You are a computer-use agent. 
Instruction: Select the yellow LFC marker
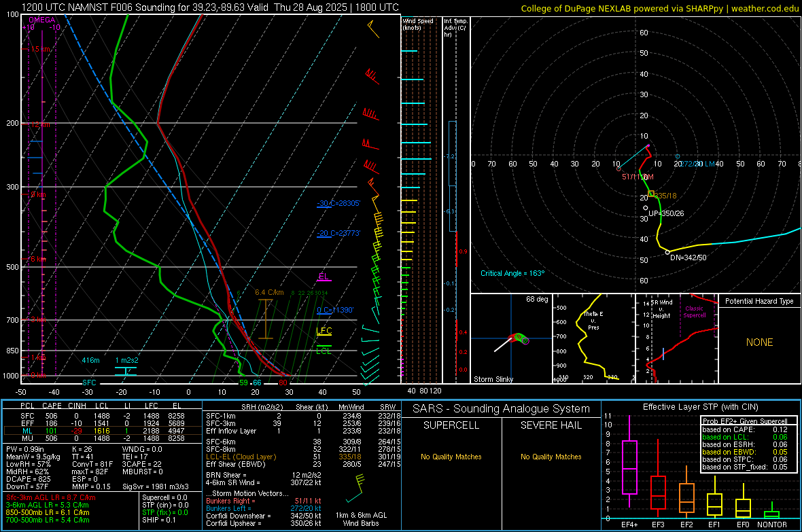[324, 331]
